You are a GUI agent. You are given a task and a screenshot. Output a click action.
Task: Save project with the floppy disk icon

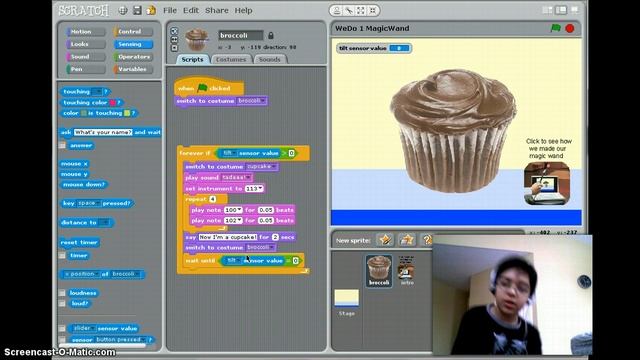pyautogui.click(x=137, y=10)
